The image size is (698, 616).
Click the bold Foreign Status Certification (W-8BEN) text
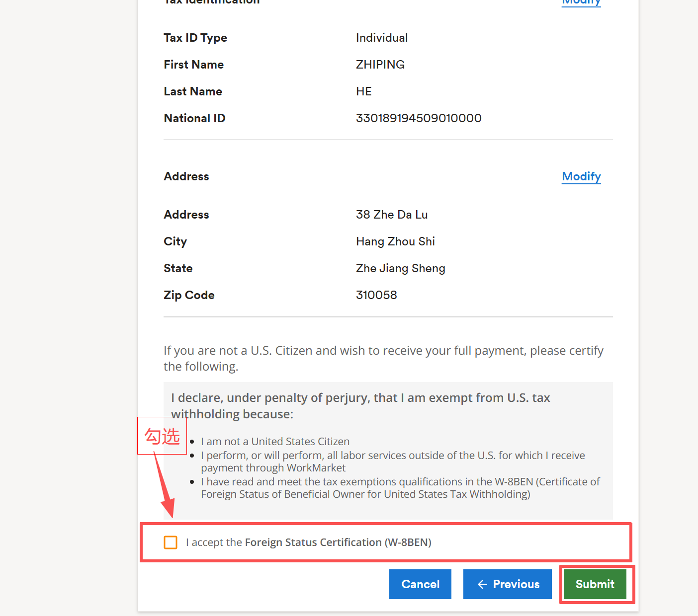(338, 542)
